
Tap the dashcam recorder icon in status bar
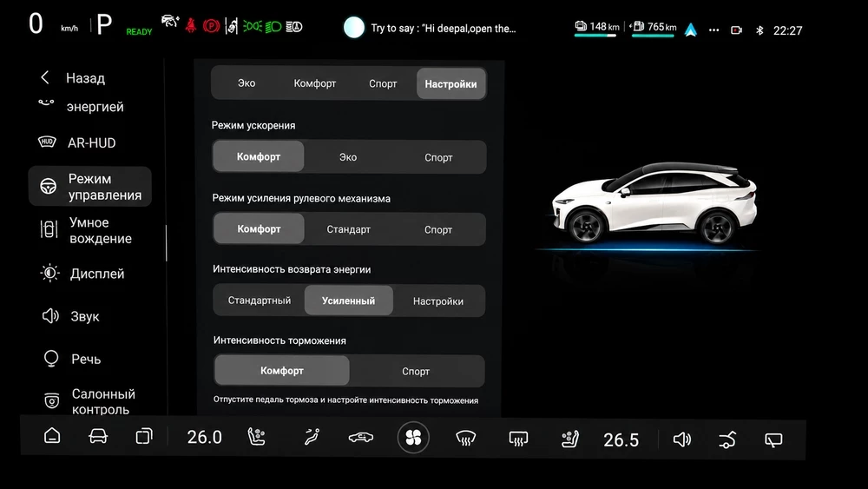click(x=736, y=30)
